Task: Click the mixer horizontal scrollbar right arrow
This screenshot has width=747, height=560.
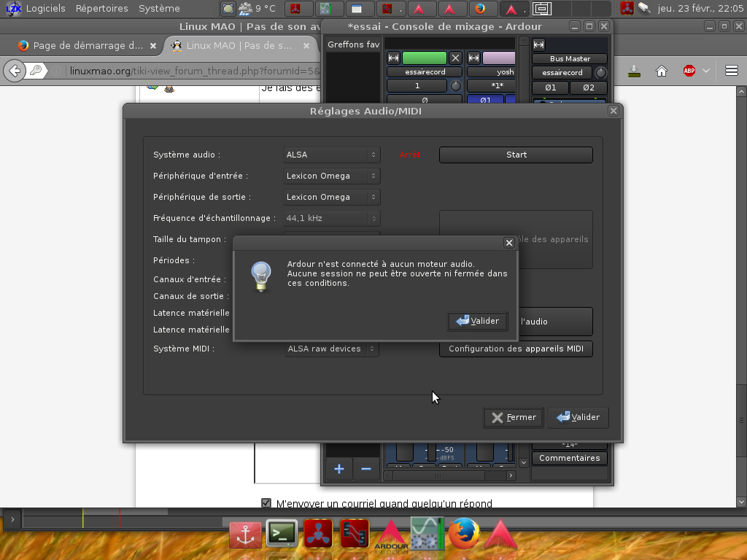Action: 511,475
